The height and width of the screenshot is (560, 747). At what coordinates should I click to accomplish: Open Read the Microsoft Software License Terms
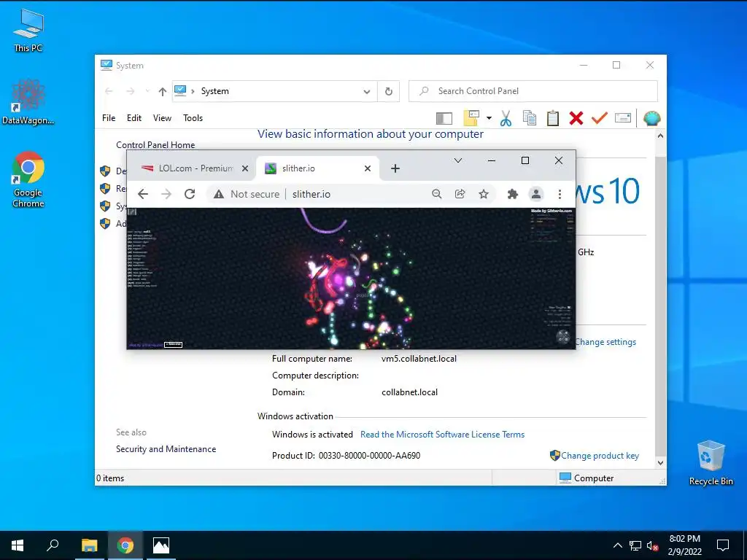442,435
